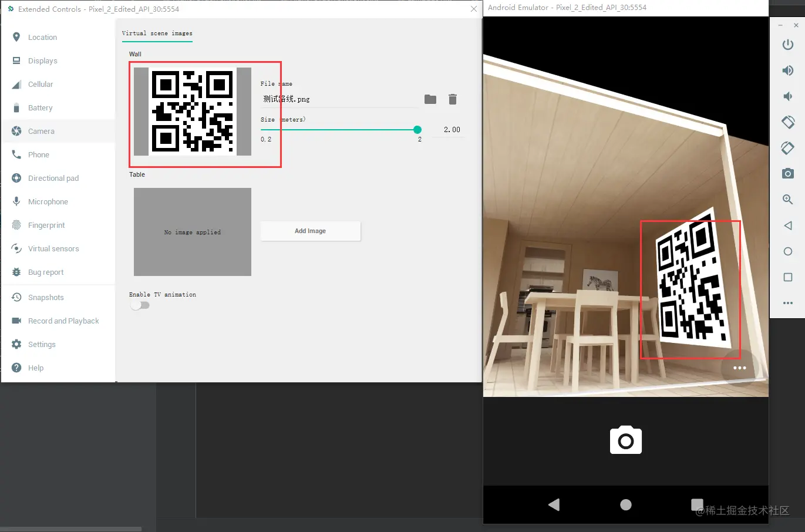Rotate emulator right icon
The width and height of the screenshot is (805, 532).
tap(788, 148)
